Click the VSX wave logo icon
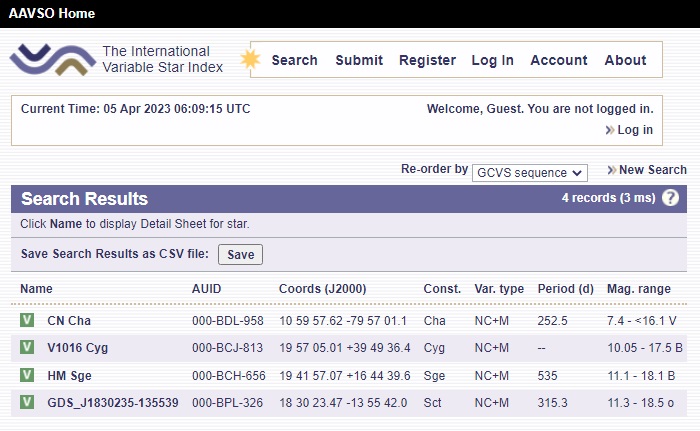This screenshot has width=700, height=431. (53, 59)
